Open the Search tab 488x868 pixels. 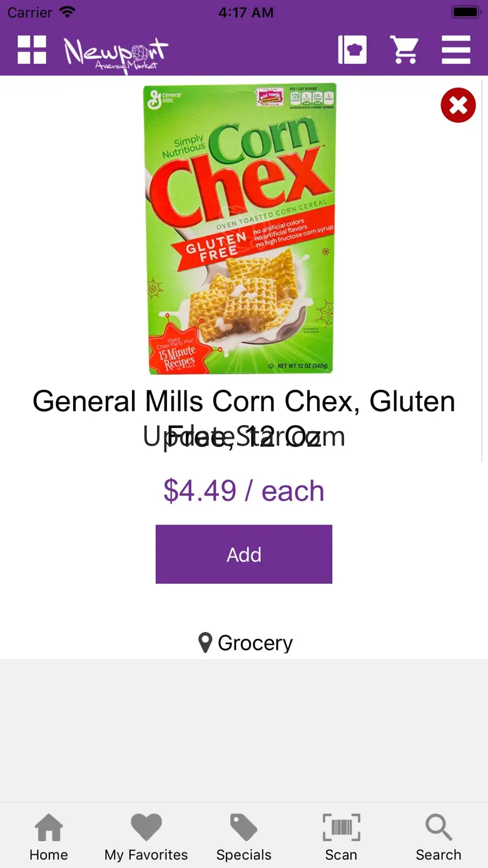[439, 838]
